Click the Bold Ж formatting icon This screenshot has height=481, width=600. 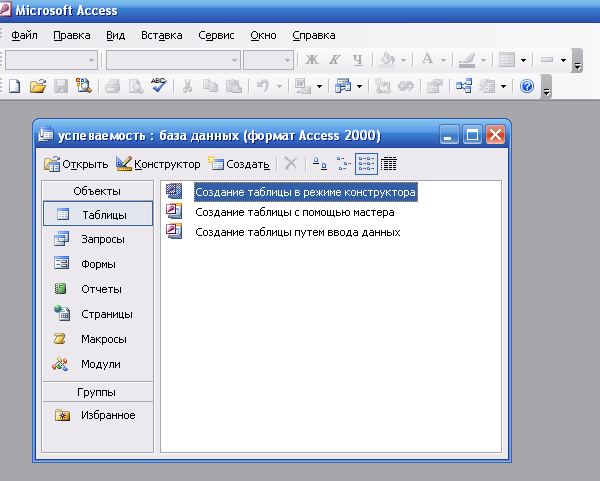(312, 60)
